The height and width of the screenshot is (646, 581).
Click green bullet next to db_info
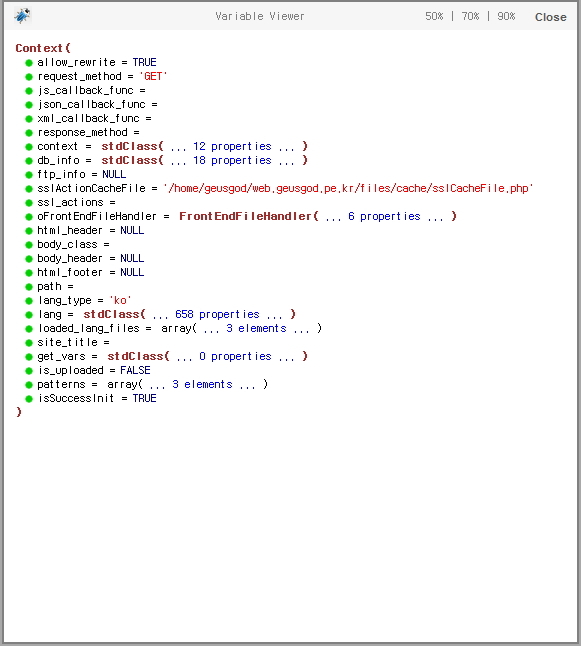29,161
